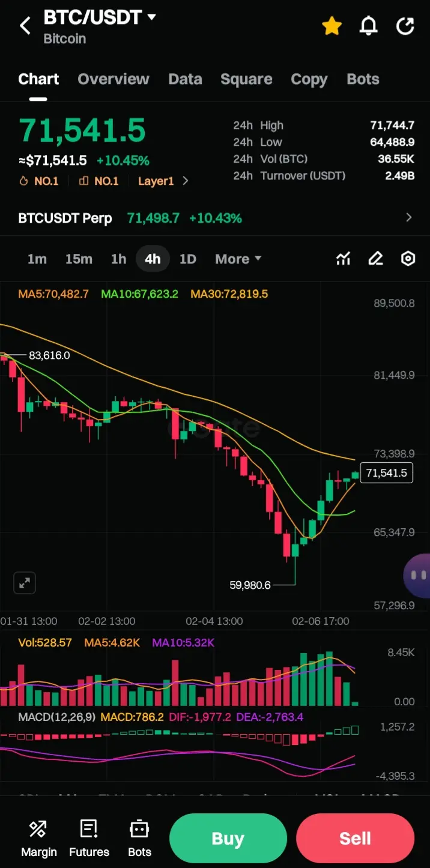The height and width of the screenshot is (868, 430).
Task: Open the Layer1 category chevron
Action: (186, 181)
